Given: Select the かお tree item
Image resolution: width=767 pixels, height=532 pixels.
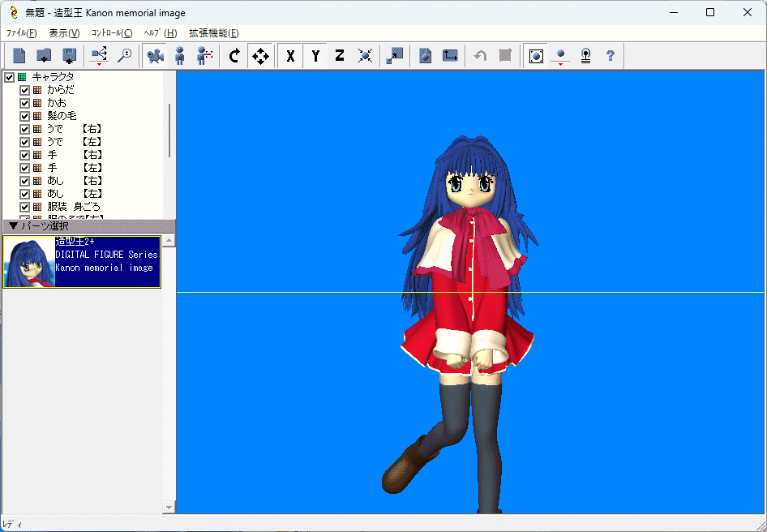Looking at the screenshot, I should (x=57, y=103).
